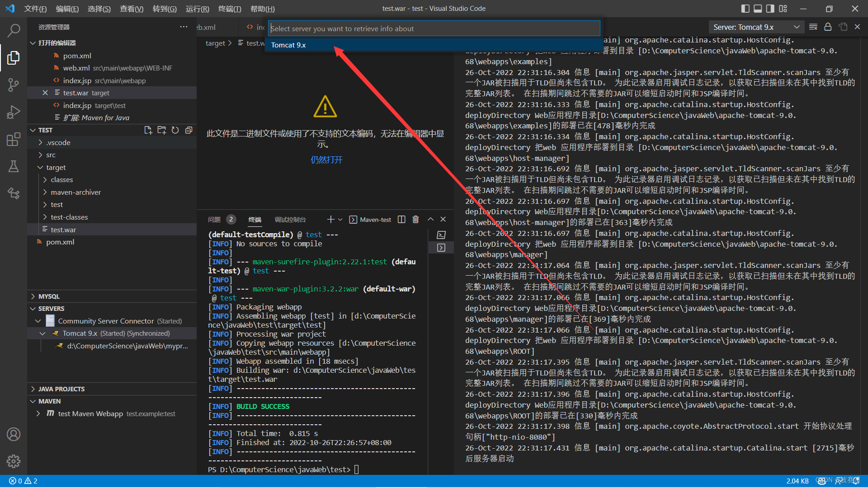
Task: Collapse all folders in TEST explorer
Action: click(189, 130)
